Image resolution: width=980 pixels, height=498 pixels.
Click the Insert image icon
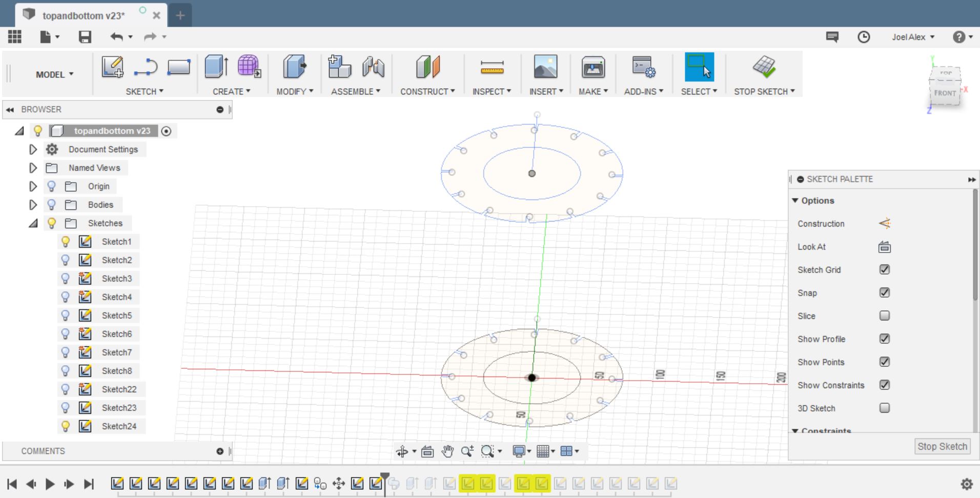coord(545,67)
